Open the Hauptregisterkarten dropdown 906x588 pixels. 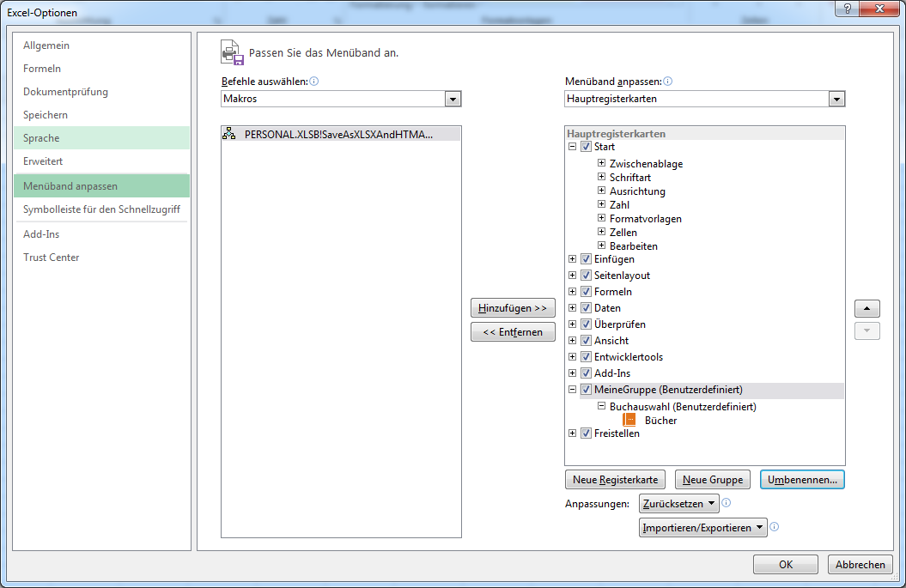(x=836, y=100)
